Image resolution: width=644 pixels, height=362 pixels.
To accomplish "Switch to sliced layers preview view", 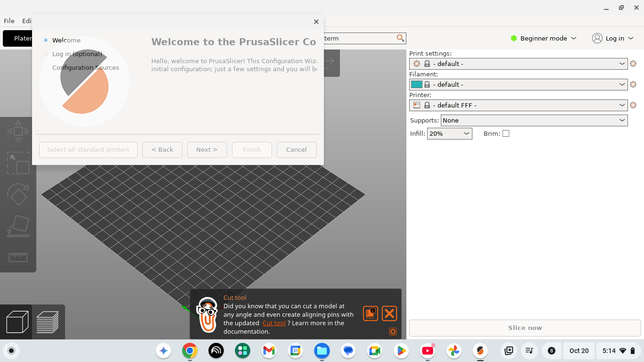I will pyautogui.click(x=48, y=322).
